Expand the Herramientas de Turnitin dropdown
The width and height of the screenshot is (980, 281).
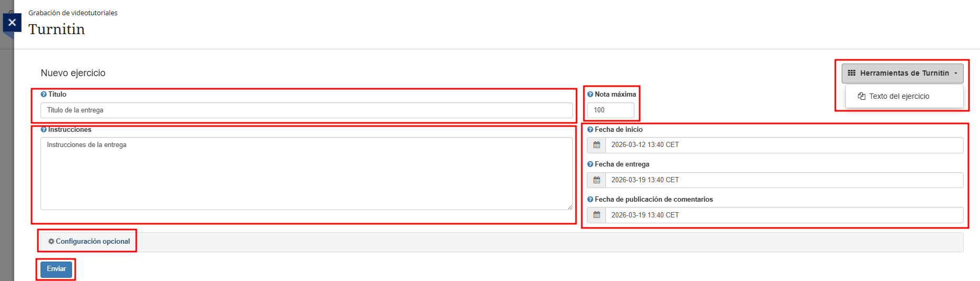pyautogui.click(x=902, y=74)
